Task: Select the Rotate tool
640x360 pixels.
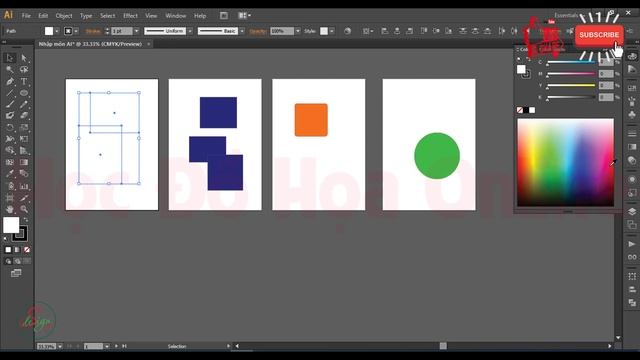Action: point(10,127)
